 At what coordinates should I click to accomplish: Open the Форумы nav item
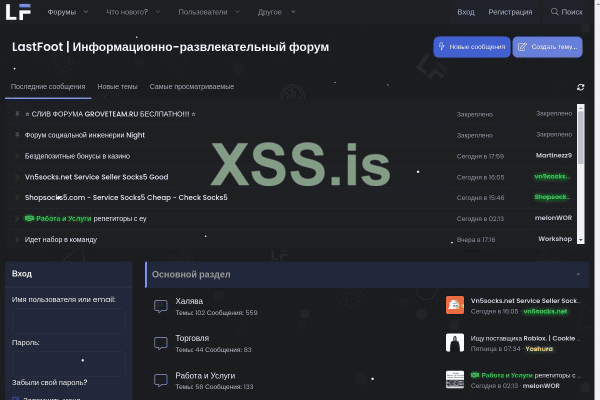coord(62,12)
